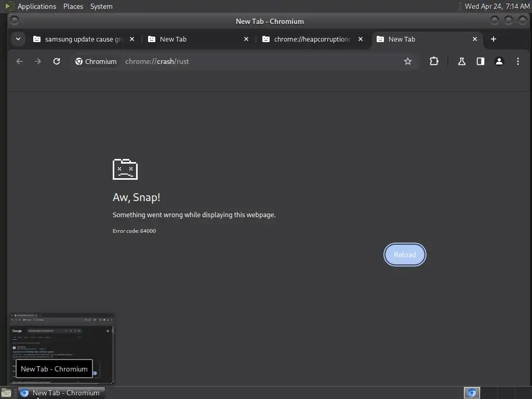Click the Chromium site info chip
The height and width of the screenshot is (399, 532).
[96, 61]
